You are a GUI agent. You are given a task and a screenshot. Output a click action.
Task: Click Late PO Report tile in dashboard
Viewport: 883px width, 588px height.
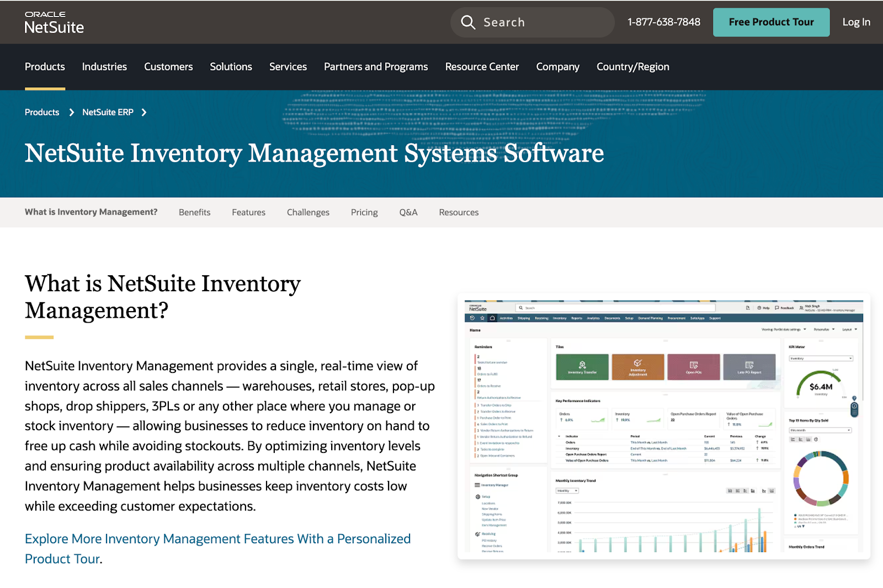(749, 367)
